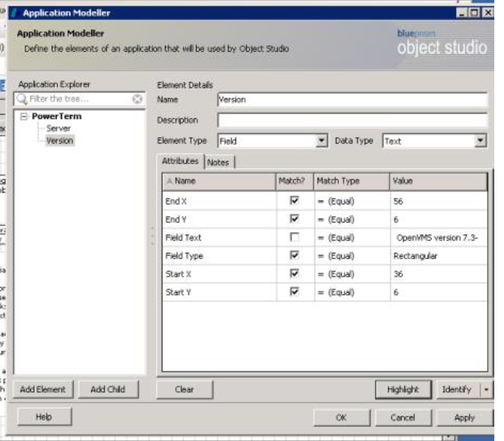Screen dimensions: 504x441
Task: Click the Application Modeller title bar icon
Action: coord(14,13)
